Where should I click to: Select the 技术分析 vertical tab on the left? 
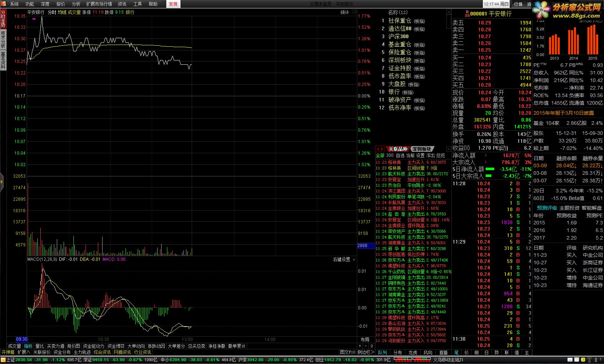3,40
